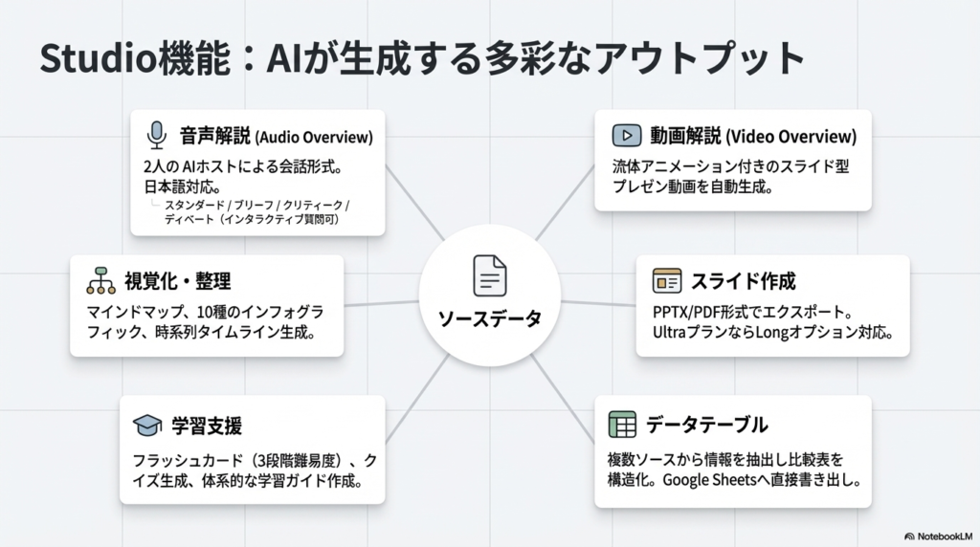Click the graduation cap icon for 学習支援
The width and height of the screenshot is (980, 547).
(146, 425)
